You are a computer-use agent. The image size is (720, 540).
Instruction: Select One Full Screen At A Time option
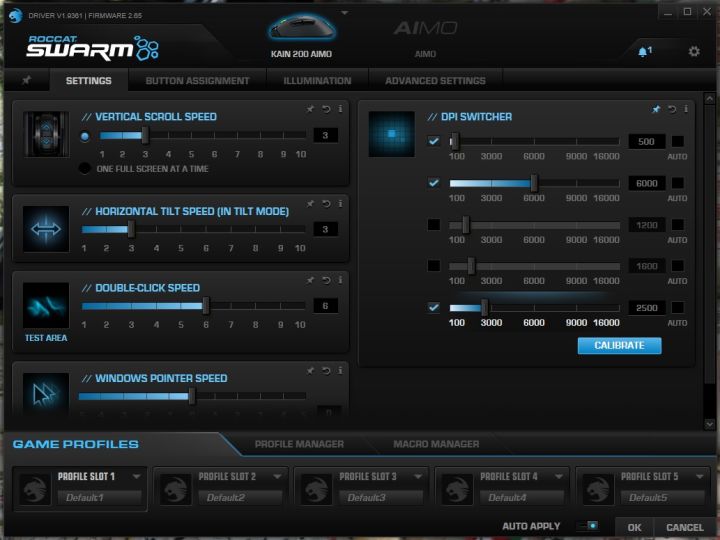(85, 168)
